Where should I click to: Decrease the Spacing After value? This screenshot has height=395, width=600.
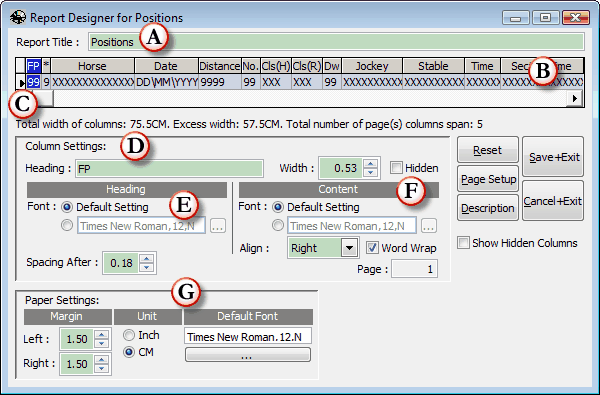tap(147, 268)
